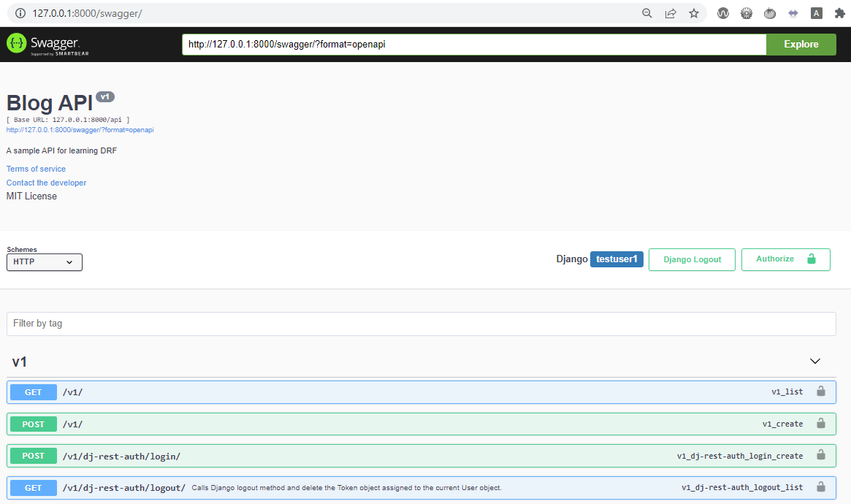Viewport: 851px width, 504px height.
Task: Click the v1_create operation ID
Action: 782,424
